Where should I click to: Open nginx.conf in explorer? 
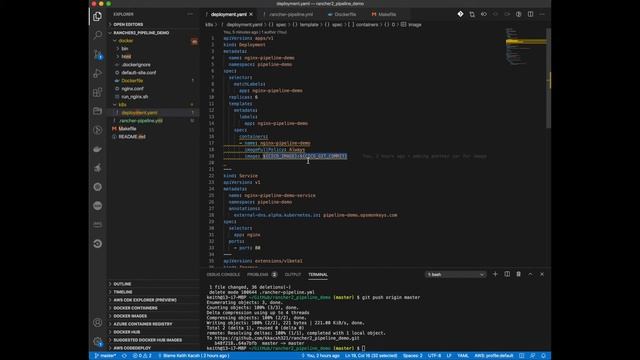click(x=132, y=89)
